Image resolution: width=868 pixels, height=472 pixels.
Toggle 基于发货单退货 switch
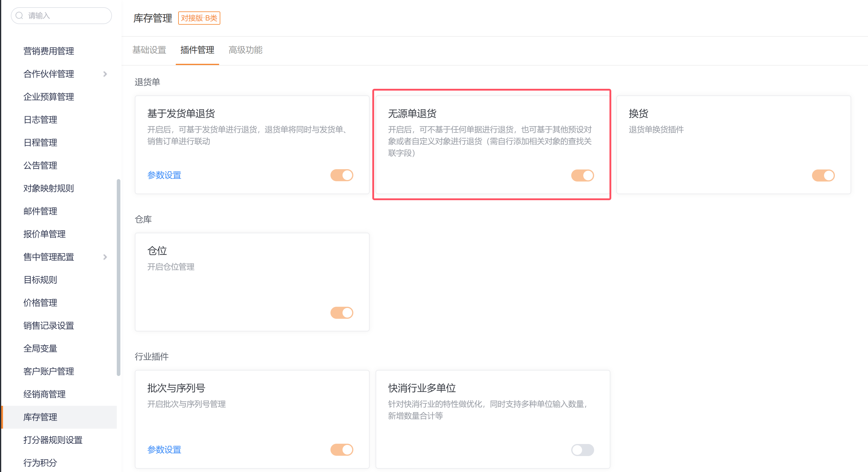coord(342,175)
